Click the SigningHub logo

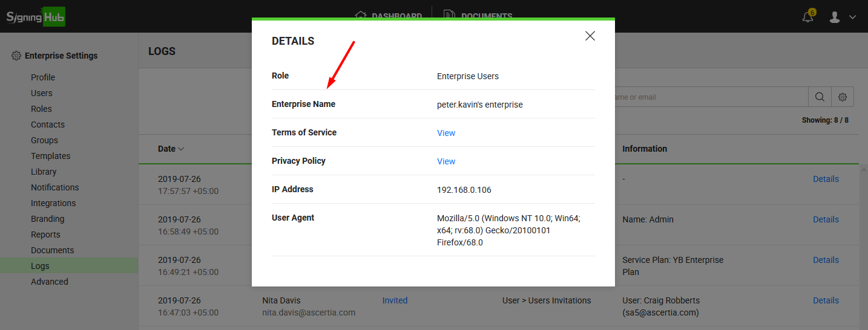[x=36, y=16]
